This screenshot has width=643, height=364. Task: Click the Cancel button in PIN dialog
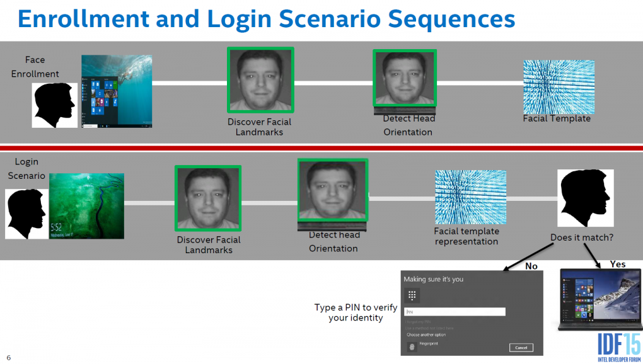(521, 348)
